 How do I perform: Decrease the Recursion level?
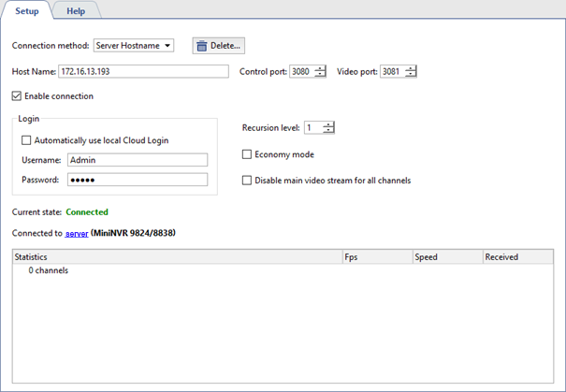tap(328, 132)
